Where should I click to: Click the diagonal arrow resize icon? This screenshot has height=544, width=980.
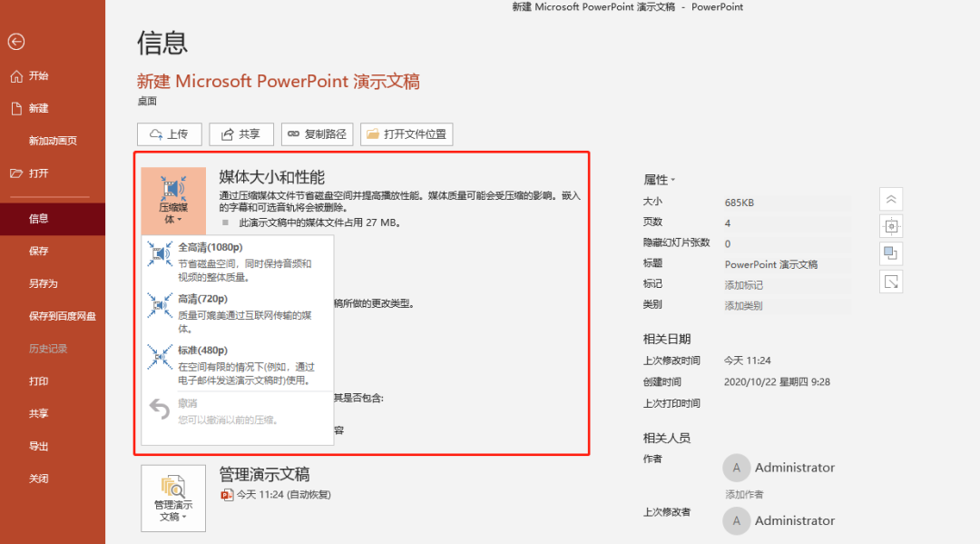pyautogui.click(x=891, y=282)
